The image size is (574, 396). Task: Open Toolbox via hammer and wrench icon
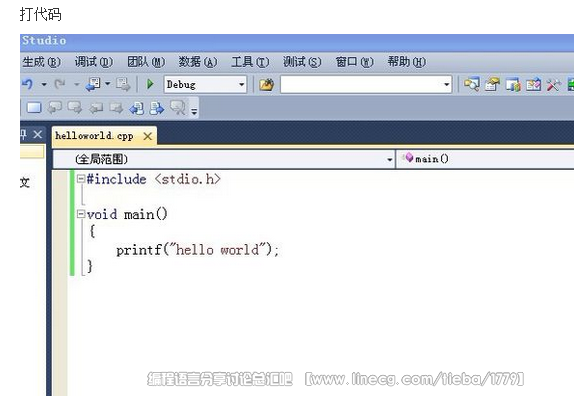click(554, 85)
